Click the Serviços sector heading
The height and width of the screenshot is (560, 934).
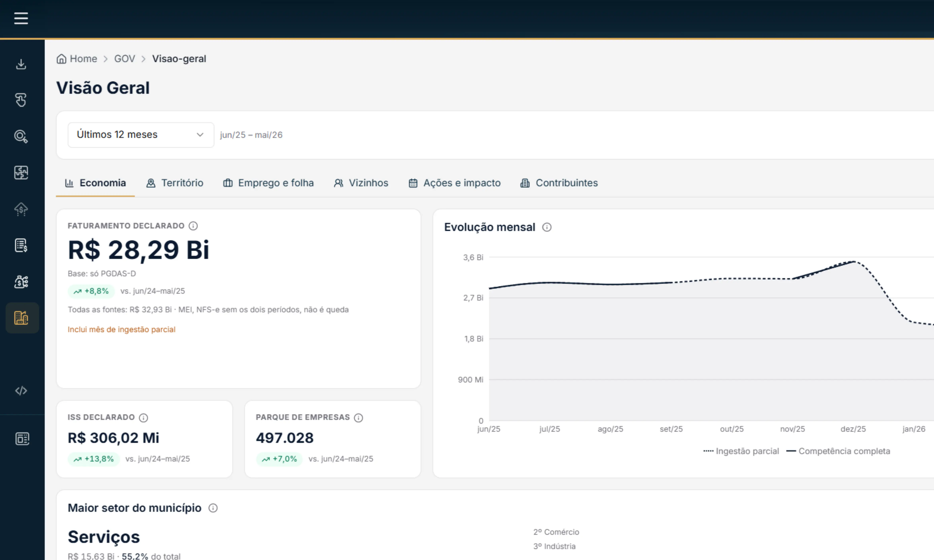[x=104, y=537]
